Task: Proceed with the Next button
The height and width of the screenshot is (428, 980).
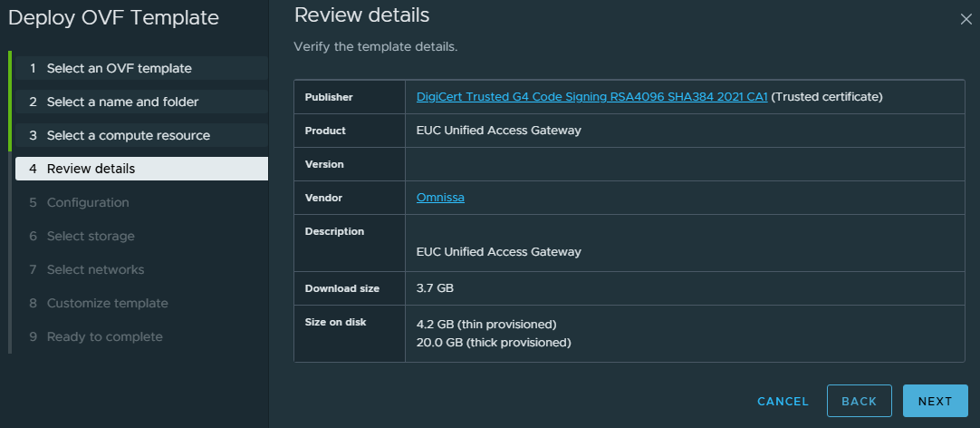Action: pos(935,401)
